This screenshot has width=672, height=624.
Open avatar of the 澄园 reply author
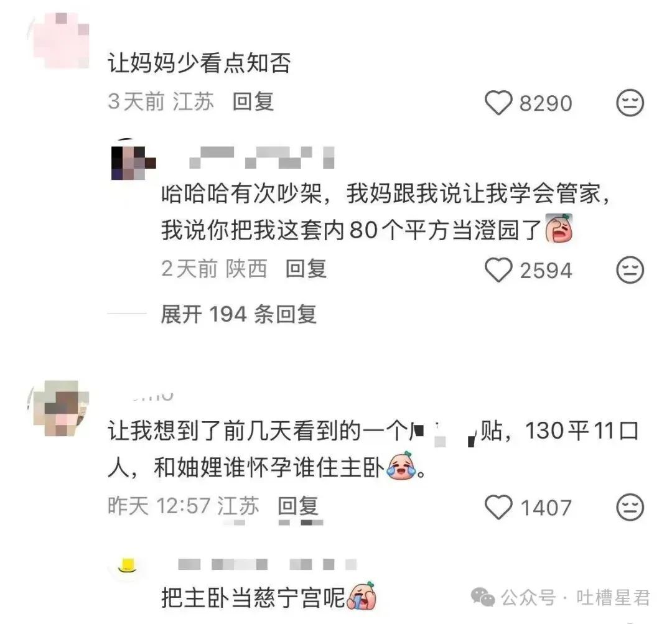pyautogui.click(x=133, y=159)
